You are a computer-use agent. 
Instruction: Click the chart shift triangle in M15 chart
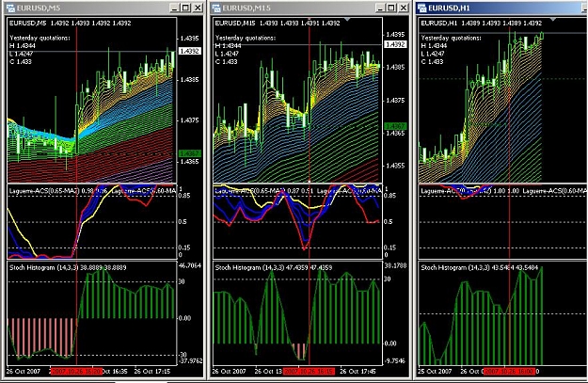pyautogui.click(x=347, y=19)
